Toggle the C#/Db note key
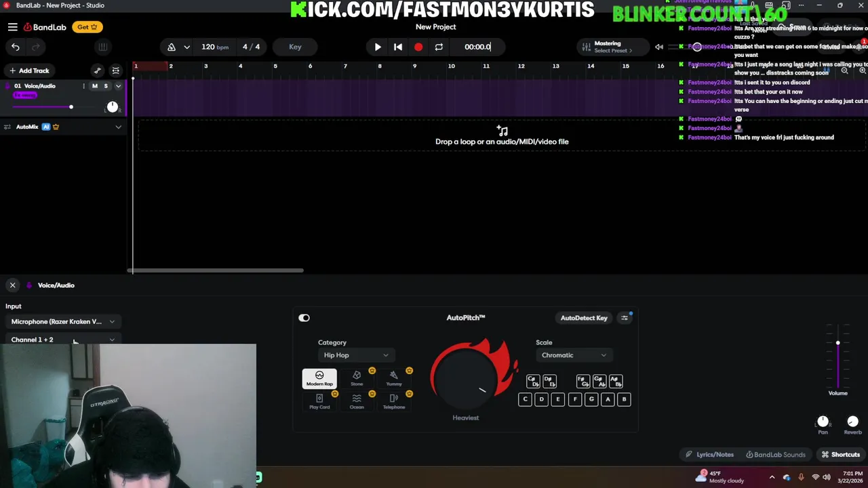 click(533, 382)
